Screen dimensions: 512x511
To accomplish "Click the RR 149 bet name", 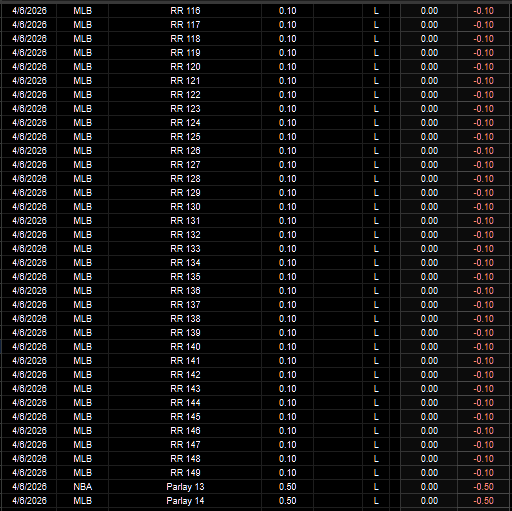I will tap(185, 473).
